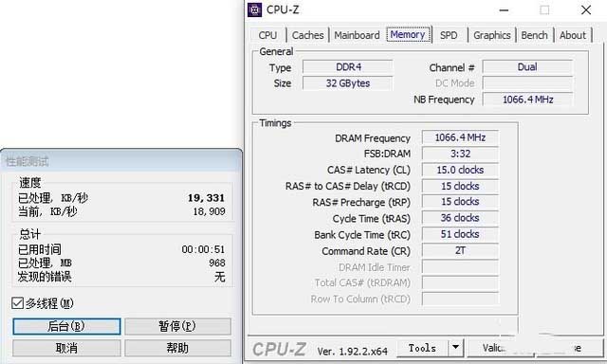Click the FSB:DRAM 3:32 value
The height and width of the screenshot is (364, 607).
(x=460, y=154)
